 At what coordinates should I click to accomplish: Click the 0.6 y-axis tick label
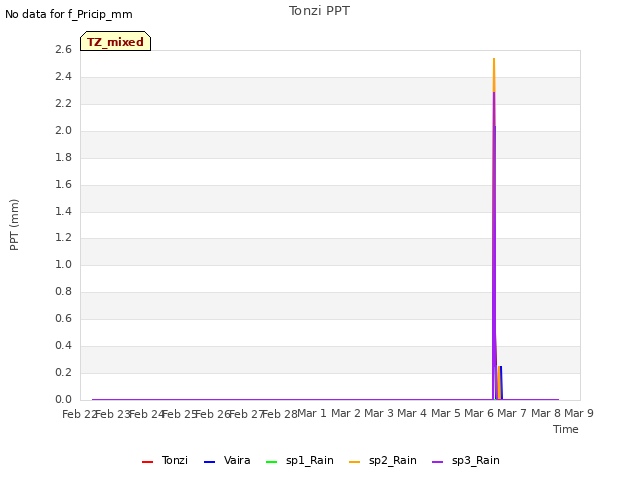(x=63, y=318)
